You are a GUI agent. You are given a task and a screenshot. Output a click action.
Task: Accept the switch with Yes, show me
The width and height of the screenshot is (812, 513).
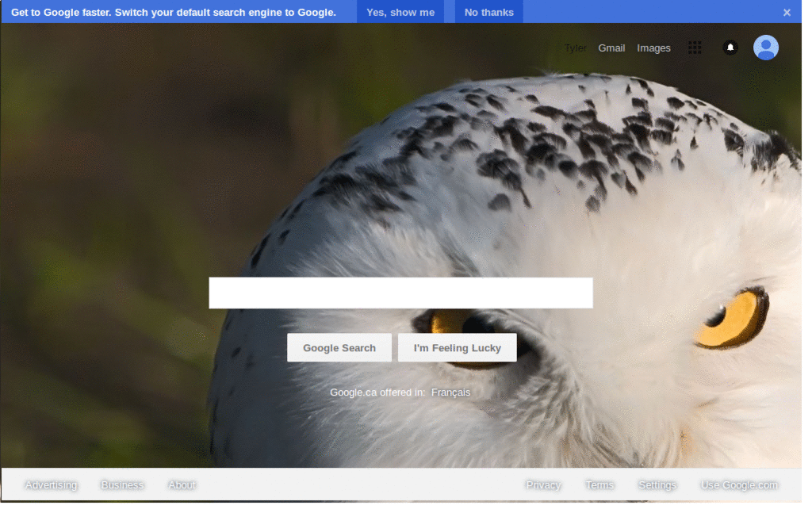coord(401,11)
